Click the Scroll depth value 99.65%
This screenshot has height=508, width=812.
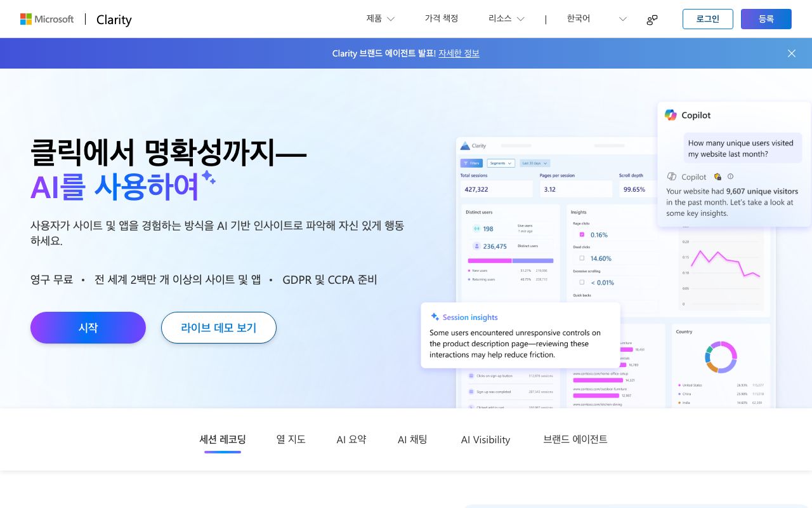pyautogui.click(x=634, y=189)
